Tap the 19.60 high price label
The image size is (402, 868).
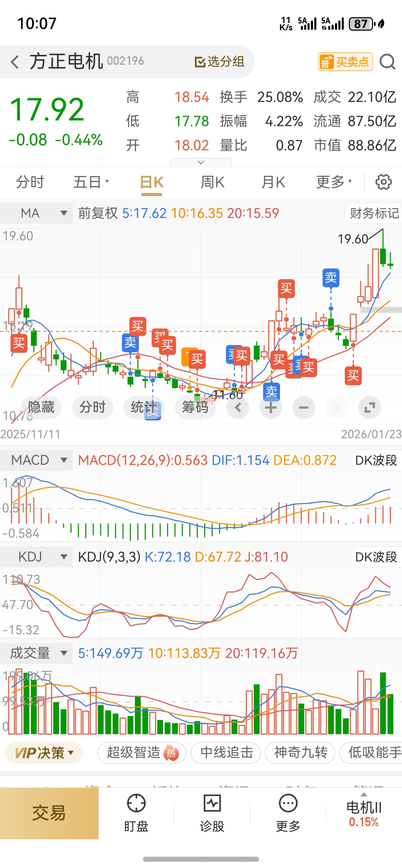(x=353, y=239)
